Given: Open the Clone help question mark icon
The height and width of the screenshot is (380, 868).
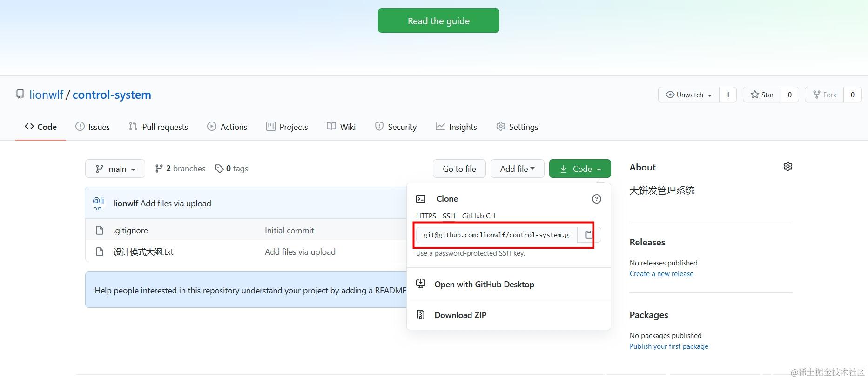Looking at the screenshot, I should pos(596,199).
